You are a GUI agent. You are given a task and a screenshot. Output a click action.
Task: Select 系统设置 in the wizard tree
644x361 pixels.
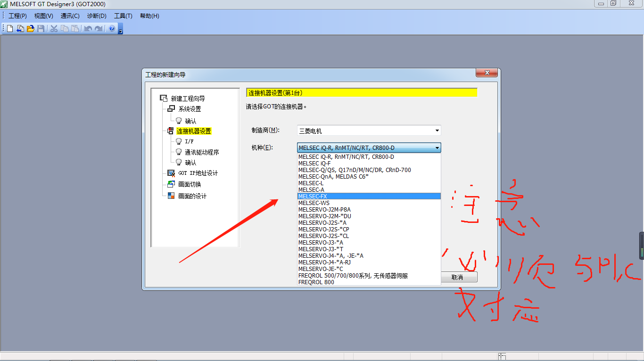(190, 109)
